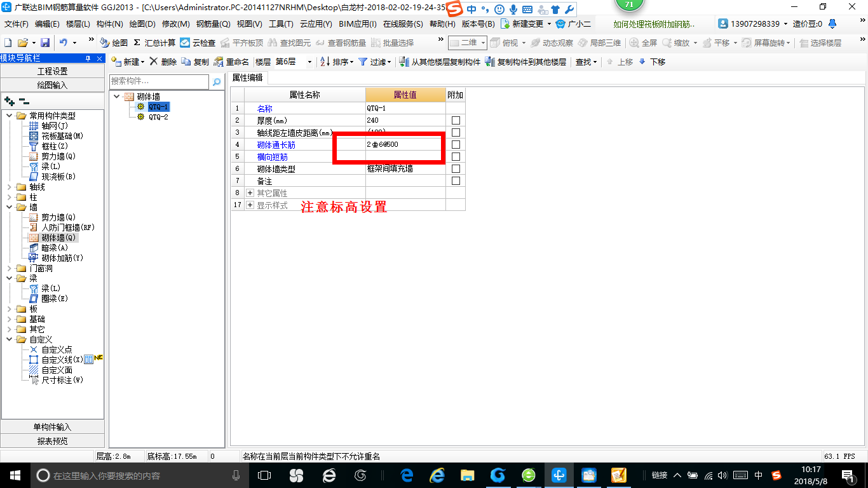
Task: Click 全屏 full screen tool
Action: pyautogui.click(x=643, y=43)
